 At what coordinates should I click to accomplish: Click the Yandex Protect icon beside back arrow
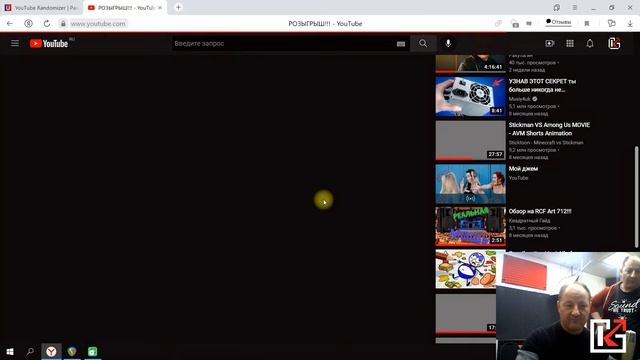click(x=29, y=24)
